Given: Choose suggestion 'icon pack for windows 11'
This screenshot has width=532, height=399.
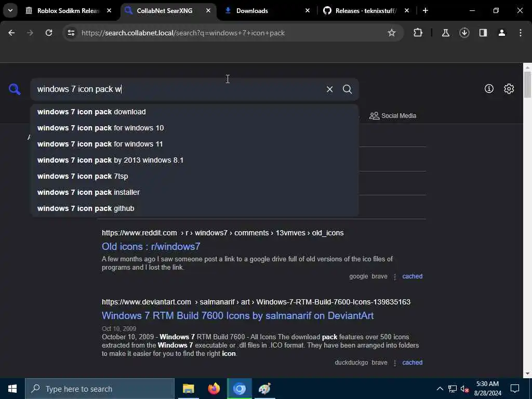Looking at the screenshot, I should coord(194,144).
